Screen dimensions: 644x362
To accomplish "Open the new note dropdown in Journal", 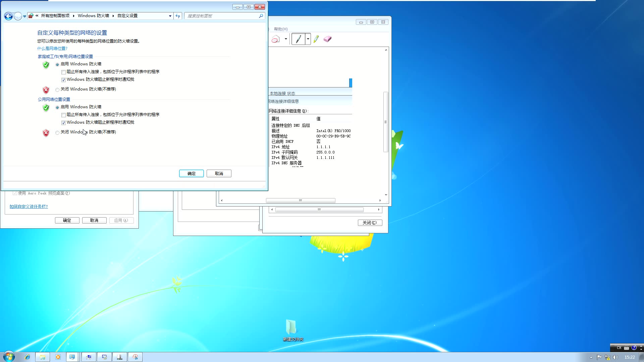I will (285, 39).
